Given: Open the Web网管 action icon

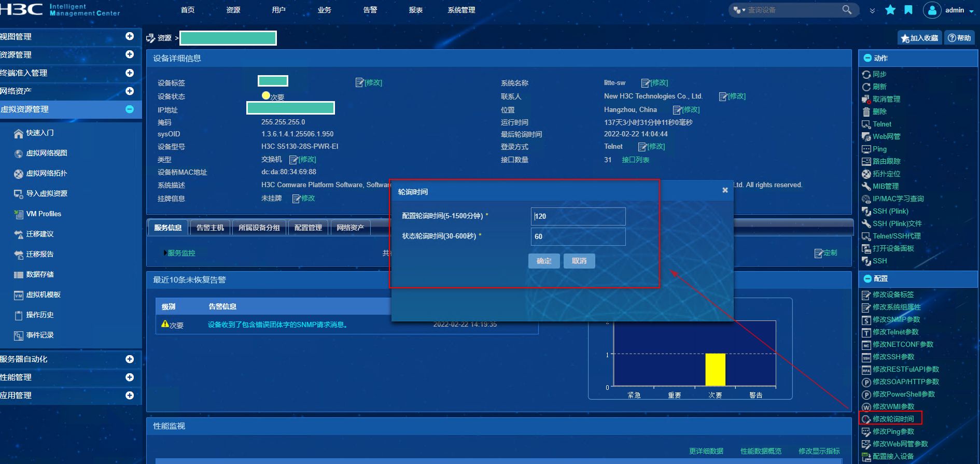Looking at the screenshot, I should (x=866, y=137).
